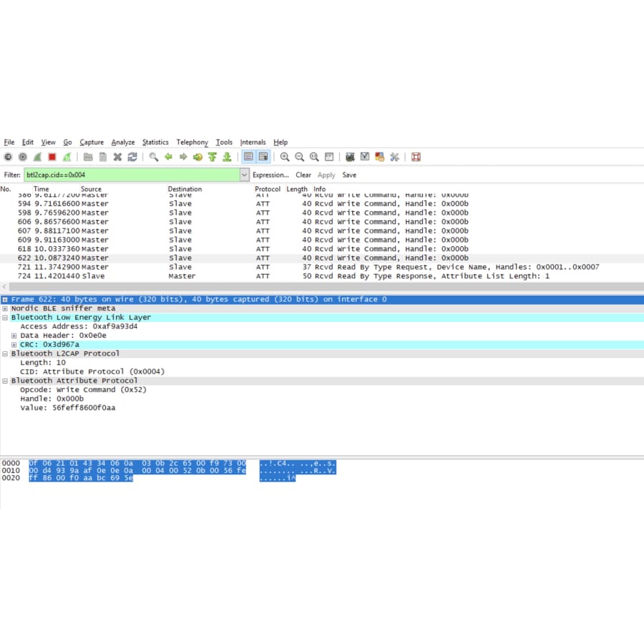This screenshot has width=644, height=644.
Task: Click the Find packet magnifier icon
Action: tap(153, 157)
